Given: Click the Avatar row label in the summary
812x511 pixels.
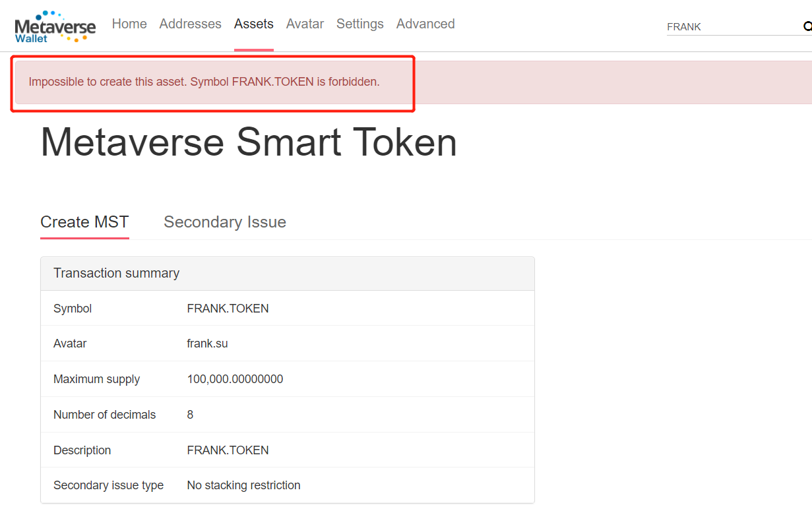Looking at the screenshot, I should (70, 344).
